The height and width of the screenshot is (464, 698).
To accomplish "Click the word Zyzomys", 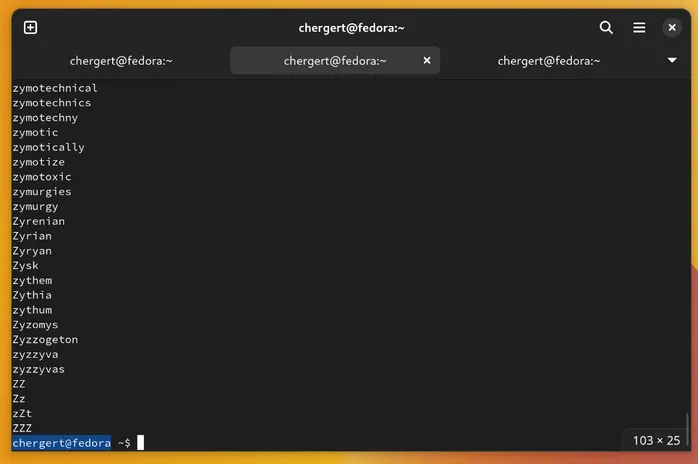I will (35, 325).
